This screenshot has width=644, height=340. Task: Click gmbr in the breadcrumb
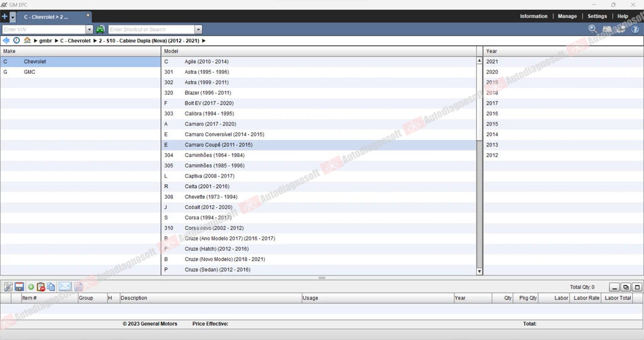pyautogui.click(x=45, y=40)
